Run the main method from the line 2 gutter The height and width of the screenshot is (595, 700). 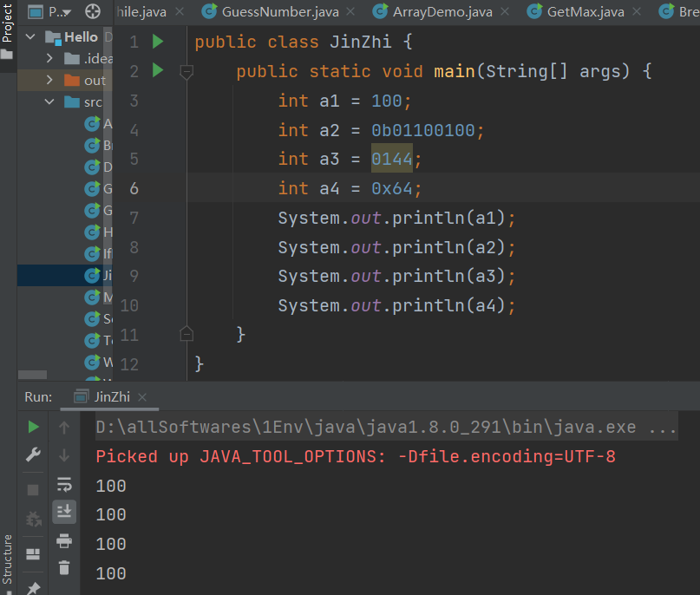pos(158,70)
